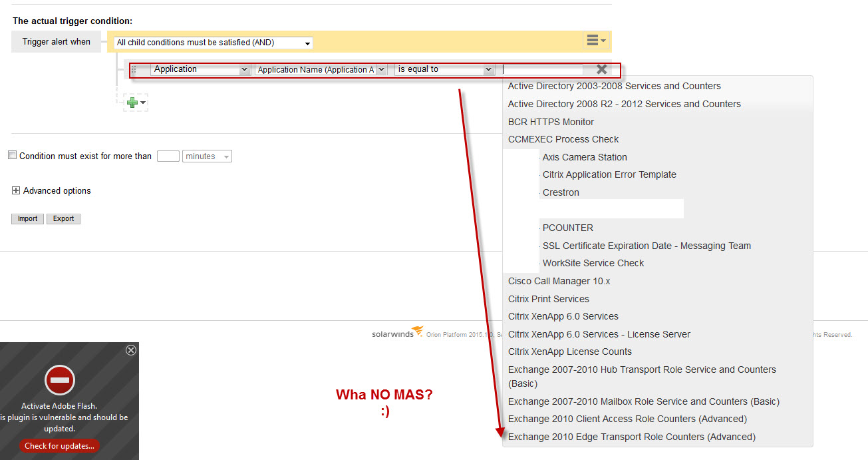The height and width of the screenshot is (460, 868).
Task: Select Citrix XenApp 6.0 Services - License Server
Action: (x=599, y=334)
